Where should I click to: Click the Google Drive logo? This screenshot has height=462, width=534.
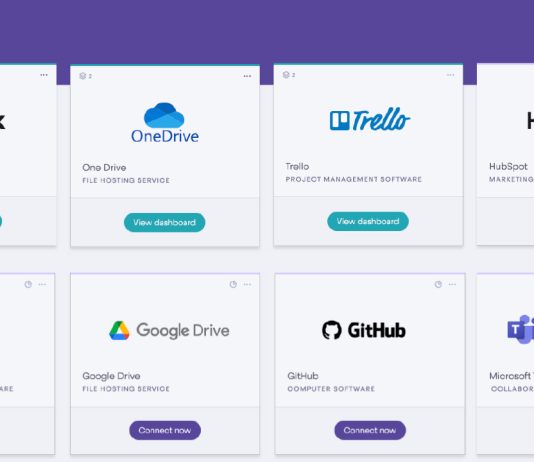(169, 330)
